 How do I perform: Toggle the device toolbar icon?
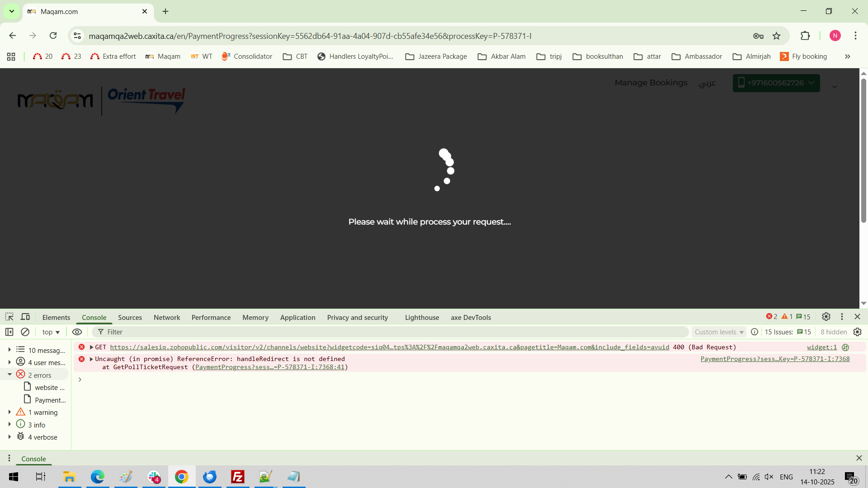(x=25, y=317)
